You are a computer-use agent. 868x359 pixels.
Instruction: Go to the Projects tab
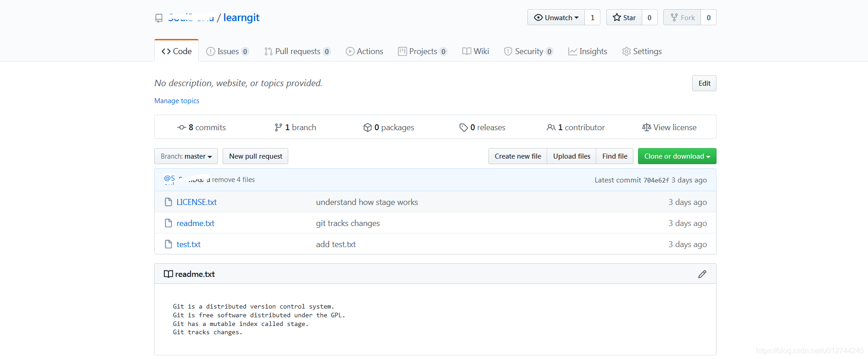[x=423, y=51]
